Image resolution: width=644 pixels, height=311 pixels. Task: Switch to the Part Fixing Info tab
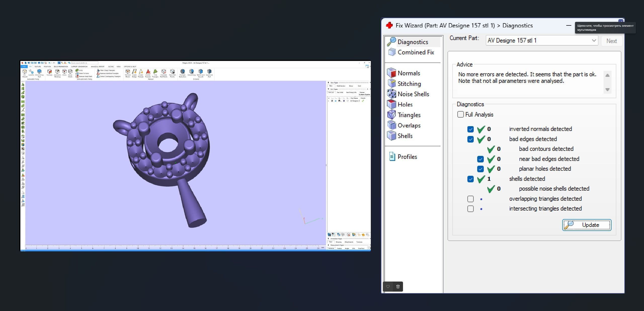[351, 92]
